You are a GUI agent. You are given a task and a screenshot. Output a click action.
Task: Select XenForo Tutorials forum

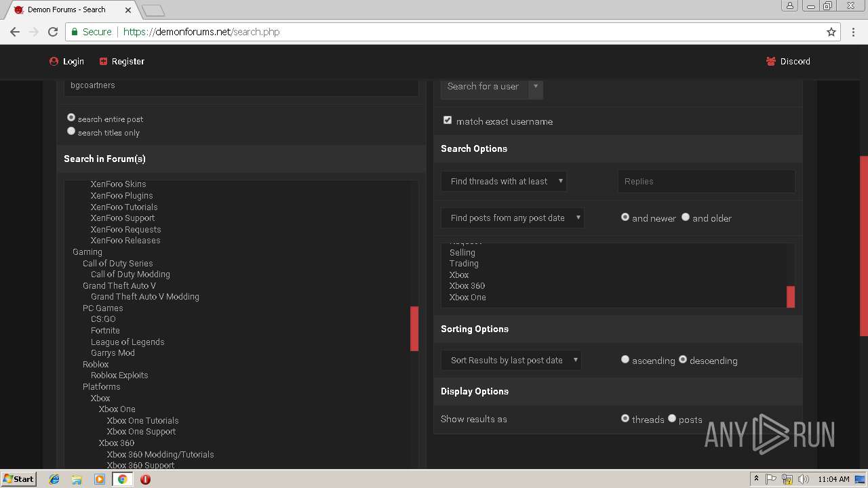coord(124,207)
